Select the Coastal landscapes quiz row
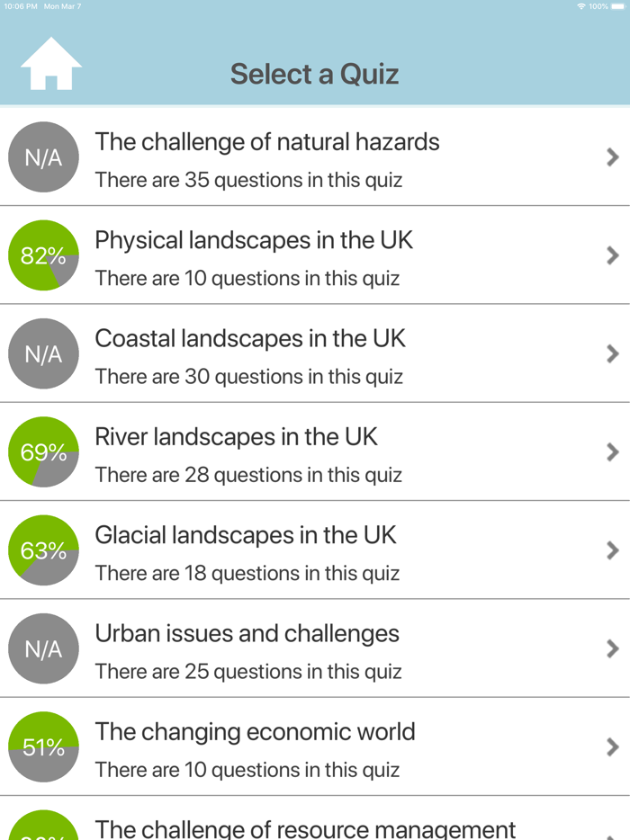Viewport: 630px width, 840px height. coord(315,353)
